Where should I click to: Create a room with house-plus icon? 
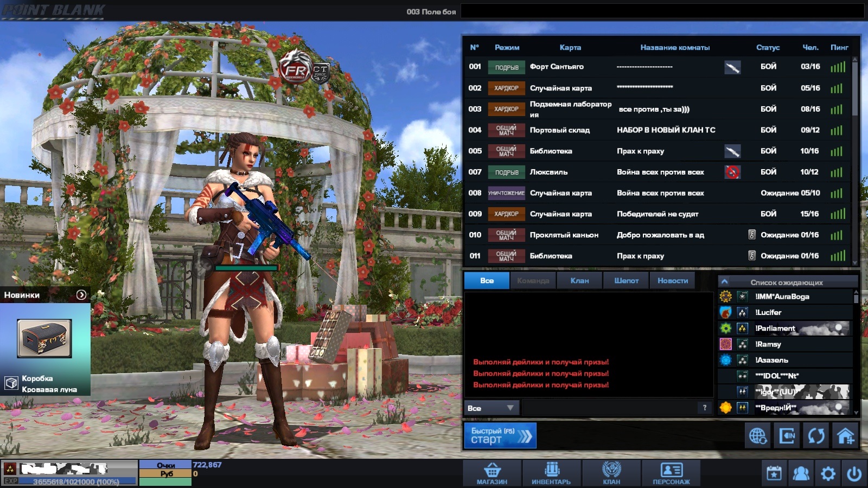click(x=846, y=436)
